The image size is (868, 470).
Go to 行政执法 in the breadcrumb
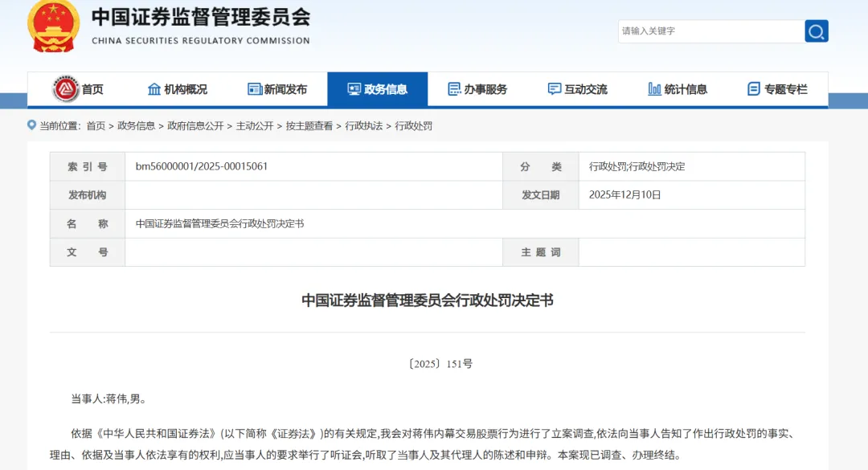[x=364, y=125]
